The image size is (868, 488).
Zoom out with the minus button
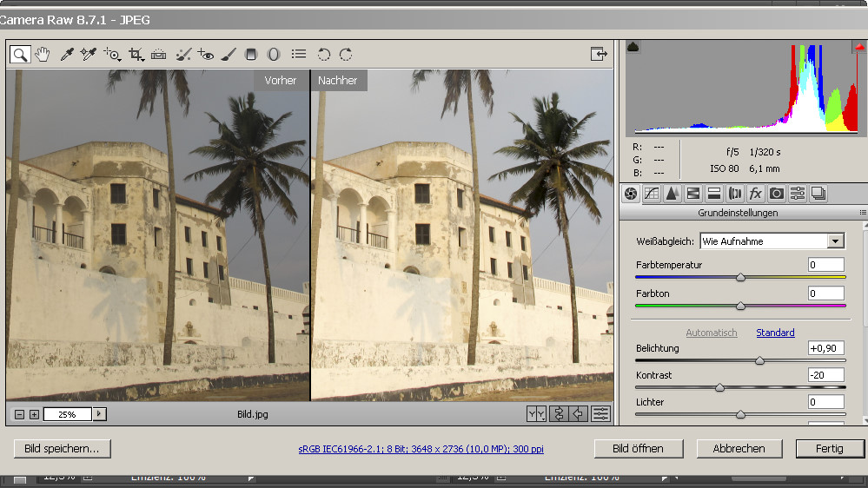point(19,414)
